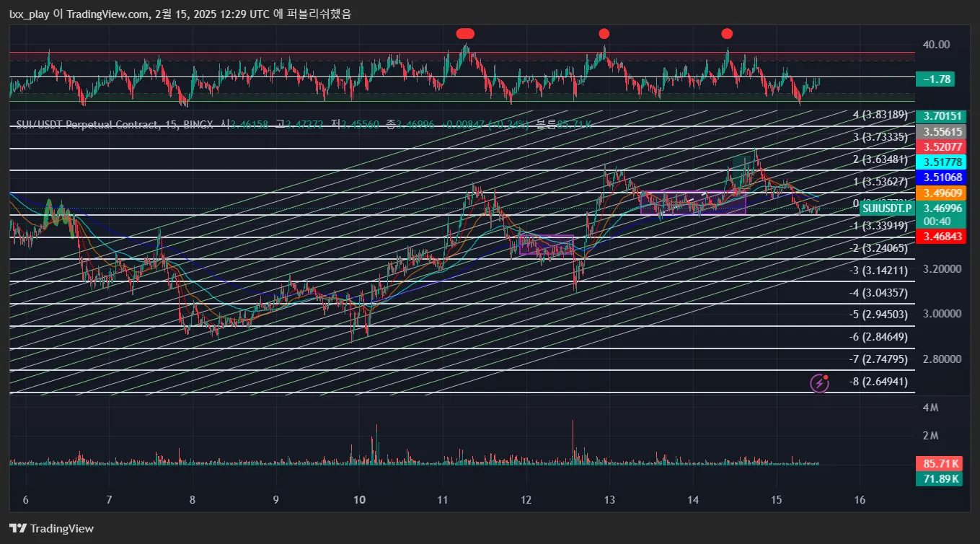The width and height of the screenshot is (980, 544).
Task: Click the purple lightning bolt event icon
Action: (819, 382)
